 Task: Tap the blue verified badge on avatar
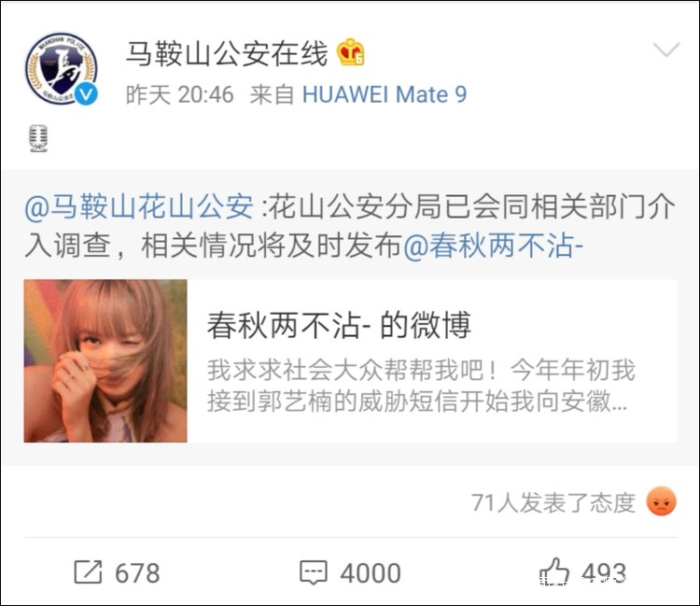(x=86, y=94)
